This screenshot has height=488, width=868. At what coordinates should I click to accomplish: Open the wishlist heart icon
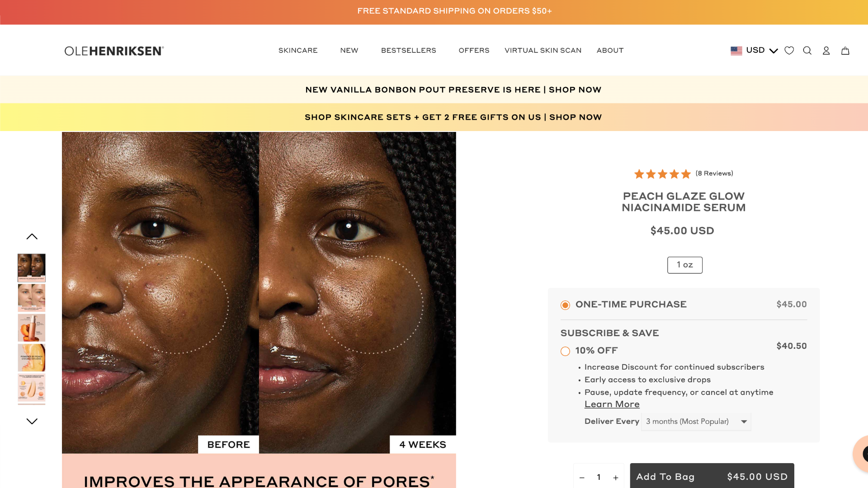pyautogui.click(x=789, y=51)
